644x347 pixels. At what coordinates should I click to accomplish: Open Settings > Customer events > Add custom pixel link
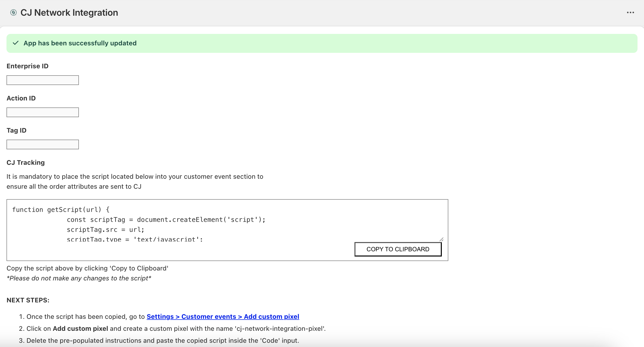point(223,317)
